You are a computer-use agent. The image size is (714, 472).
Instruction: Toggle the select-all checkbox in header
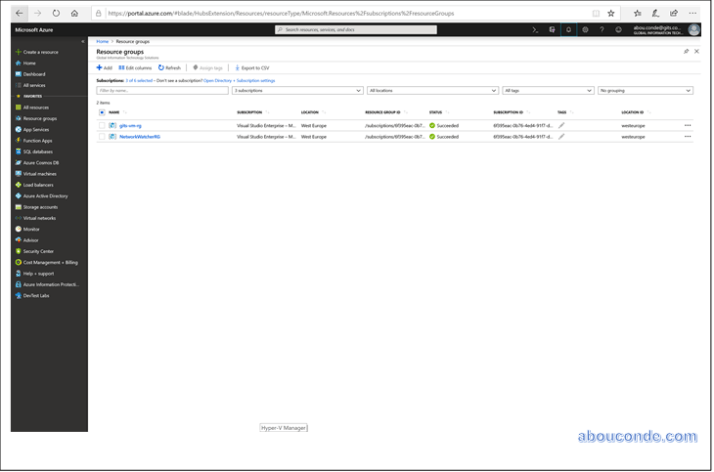[101, 112]
